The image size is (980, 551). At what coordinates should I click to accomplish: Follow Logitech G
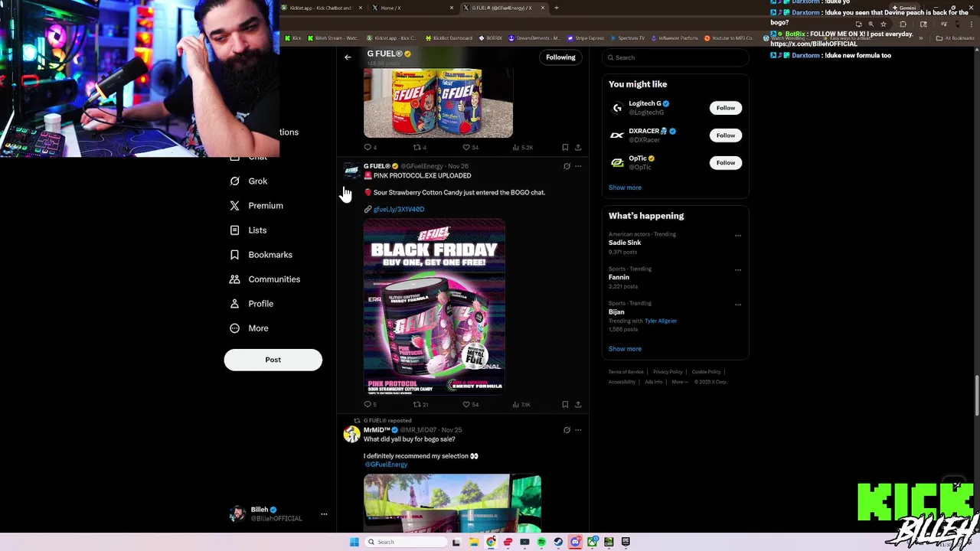click(x=725, y=108)
